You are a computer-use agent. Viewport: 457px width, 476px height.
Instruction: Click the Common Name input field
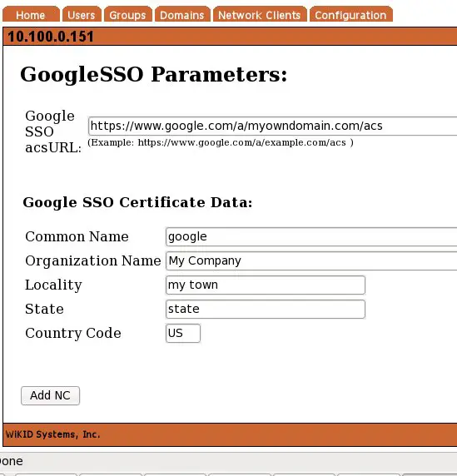(311, 236)
